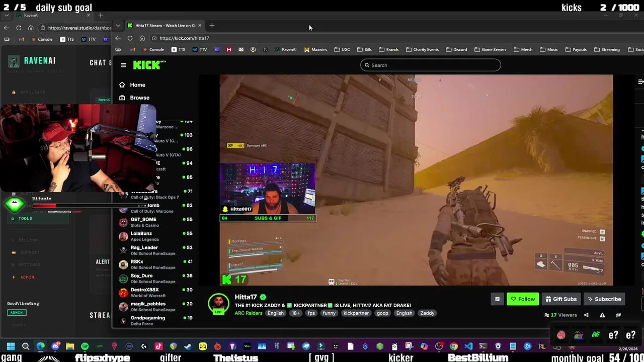
Task: Open Google Chrome from the taskbar
Action: click(x=453, y=346)
